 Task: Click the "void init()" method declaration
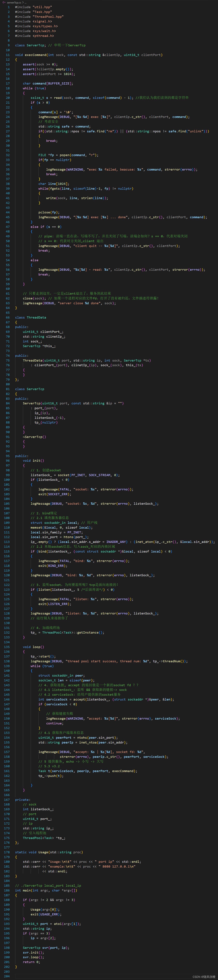click(x=33, y=461)
